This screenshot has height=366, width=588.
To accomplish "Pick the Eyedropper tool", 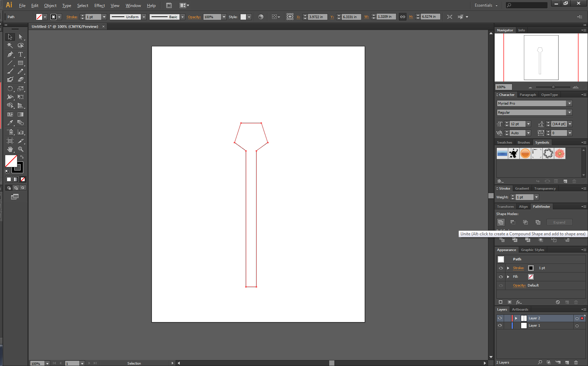I will coord(10,123).
